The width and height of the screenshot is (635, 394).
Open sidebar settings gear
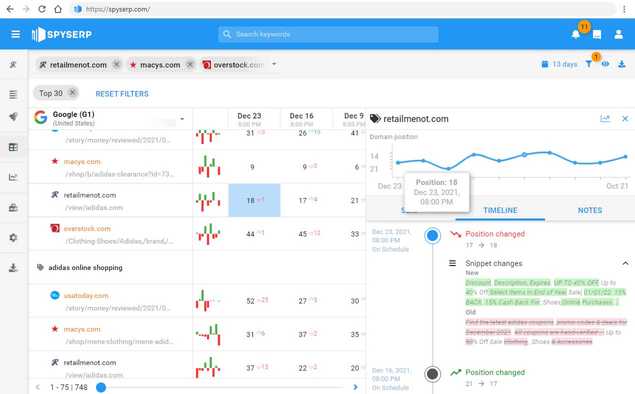pyautogui.click(x=13, y=237)
